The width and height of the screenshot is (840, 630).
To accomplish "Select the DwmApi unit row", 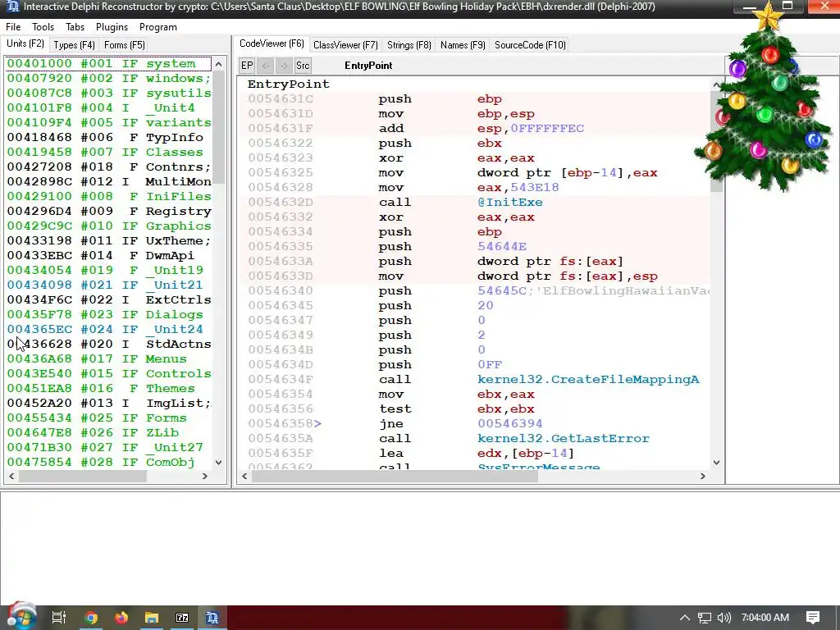I will (x=108, y=256).
